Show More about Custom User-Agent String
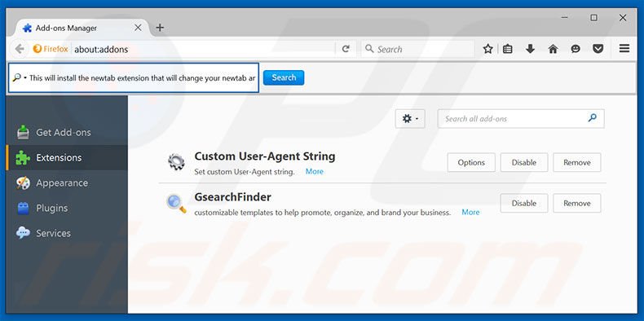 point(314,172)
